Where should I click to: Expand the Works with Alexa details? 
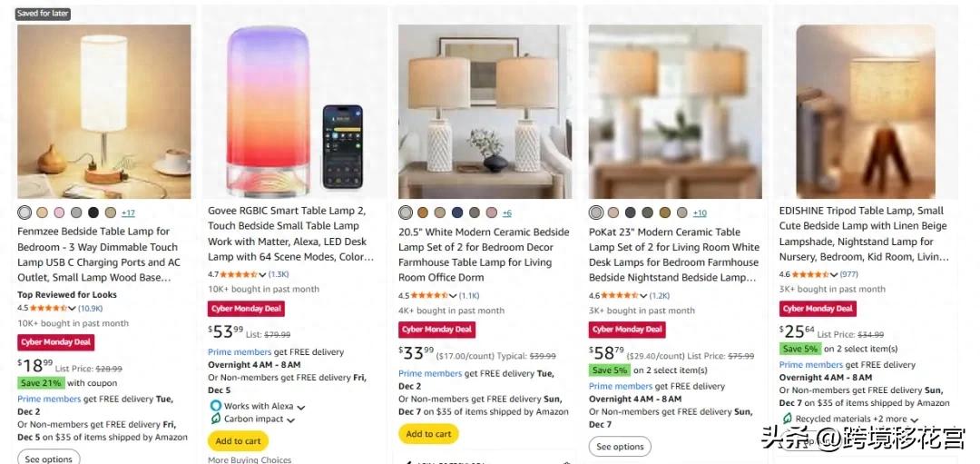pos(301,407)
